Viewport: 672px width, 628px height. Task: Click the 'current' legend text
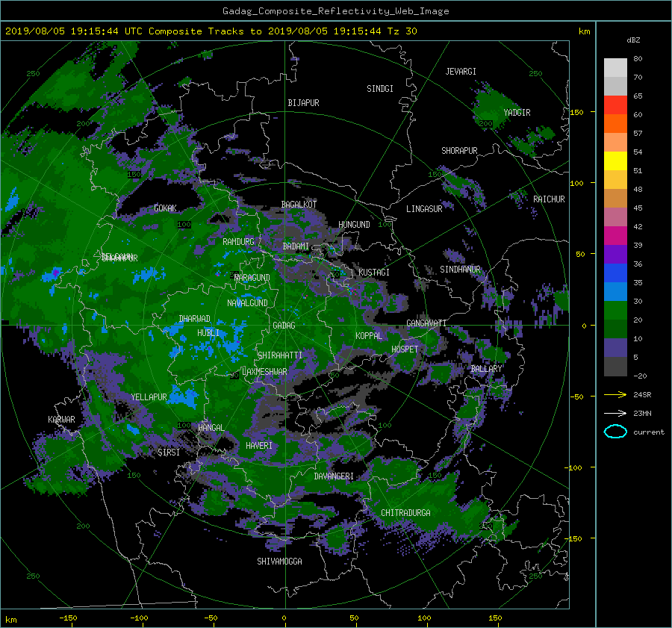pyautogui.click(x=649, y=432)
